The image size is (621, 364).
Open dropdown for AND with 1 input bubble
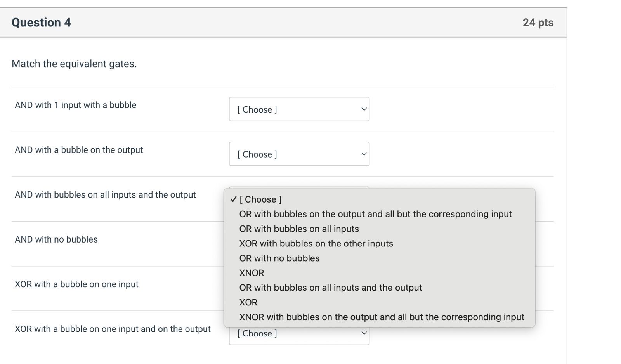(299, 109)
